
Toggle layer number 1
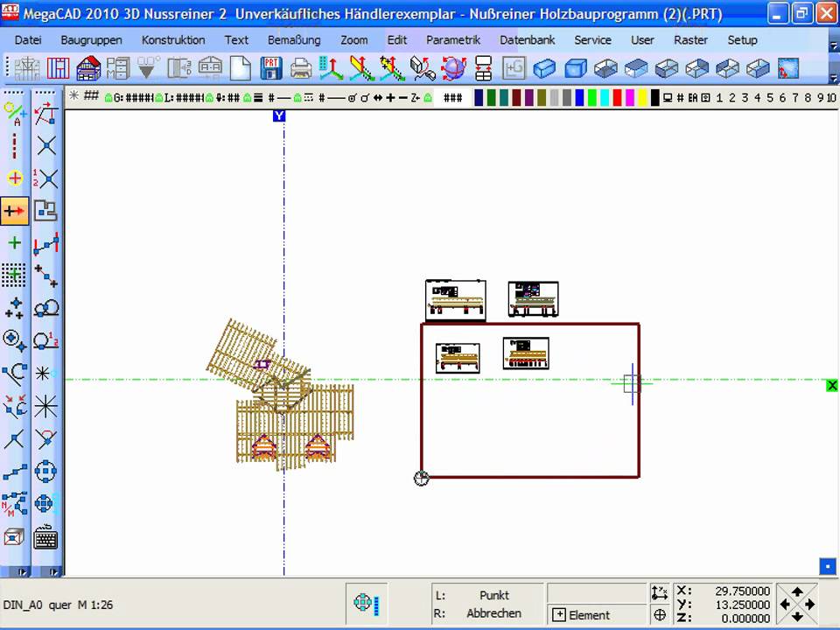pyautogui.click(x=719, y=97)
